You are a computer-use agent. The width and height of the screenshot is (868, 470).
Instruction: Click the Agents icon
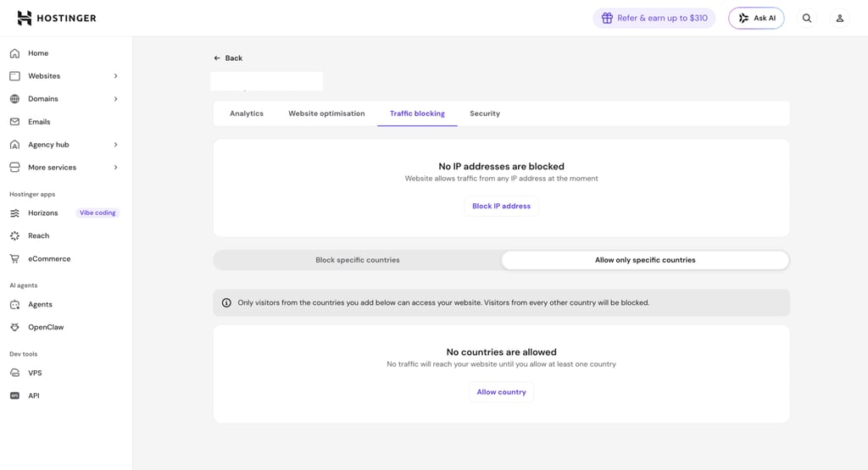15,304
